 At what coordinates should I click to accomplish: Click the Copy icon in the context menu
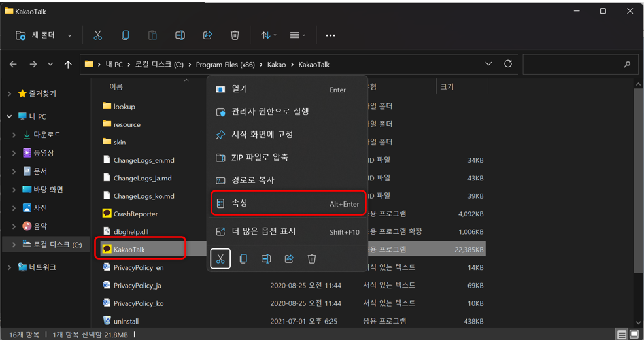pos(243,259)
